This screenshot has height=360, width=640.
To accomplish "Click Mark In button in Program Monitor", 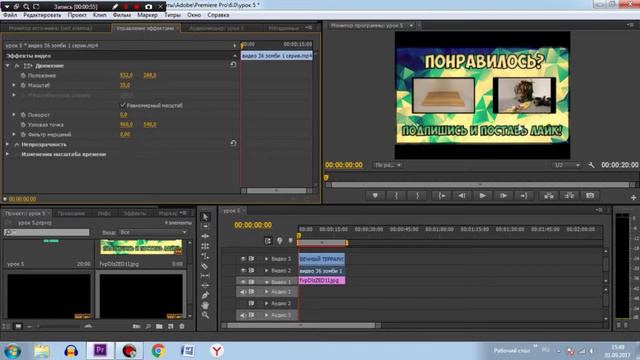I will click(x=396, y=196).
